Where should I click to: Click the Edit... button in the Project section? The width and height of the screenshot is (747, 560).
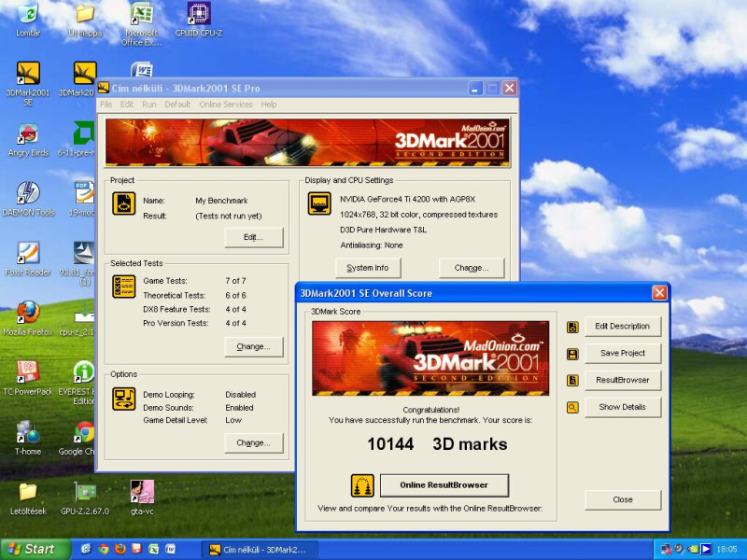(x=254, y=237)
